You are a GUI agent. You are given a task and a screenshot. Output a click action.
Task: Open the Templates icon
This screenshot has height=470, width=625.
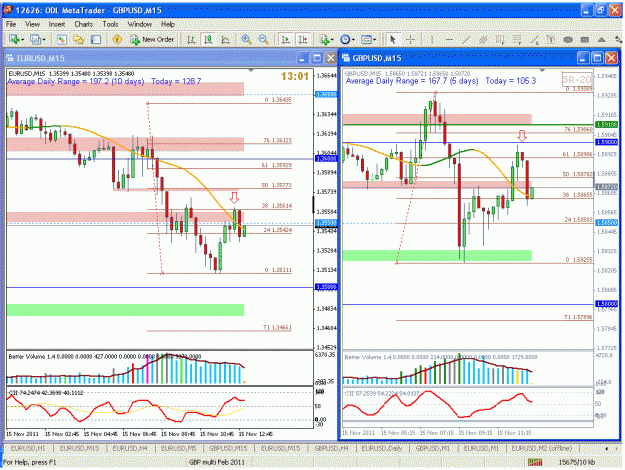pos(366,39)
